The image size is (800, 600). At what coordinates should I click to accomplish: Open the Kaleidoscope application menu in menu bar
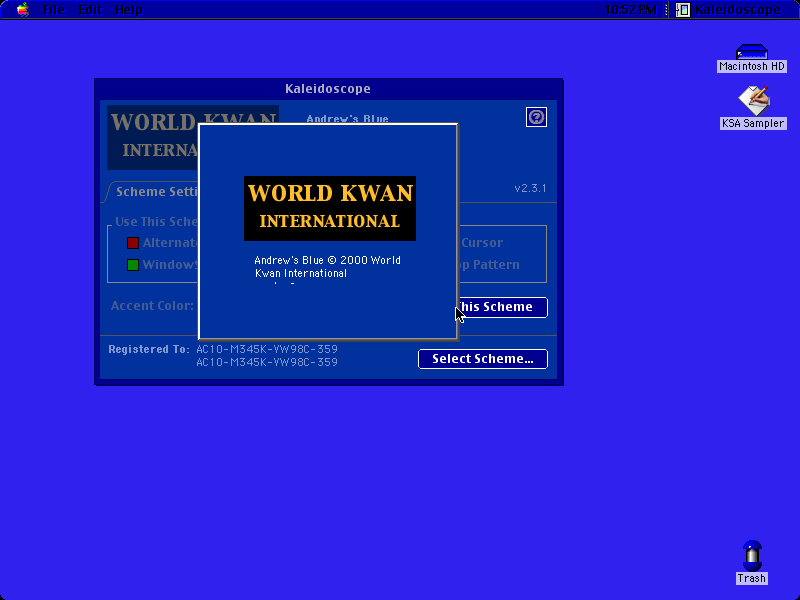tap(729, 9)
